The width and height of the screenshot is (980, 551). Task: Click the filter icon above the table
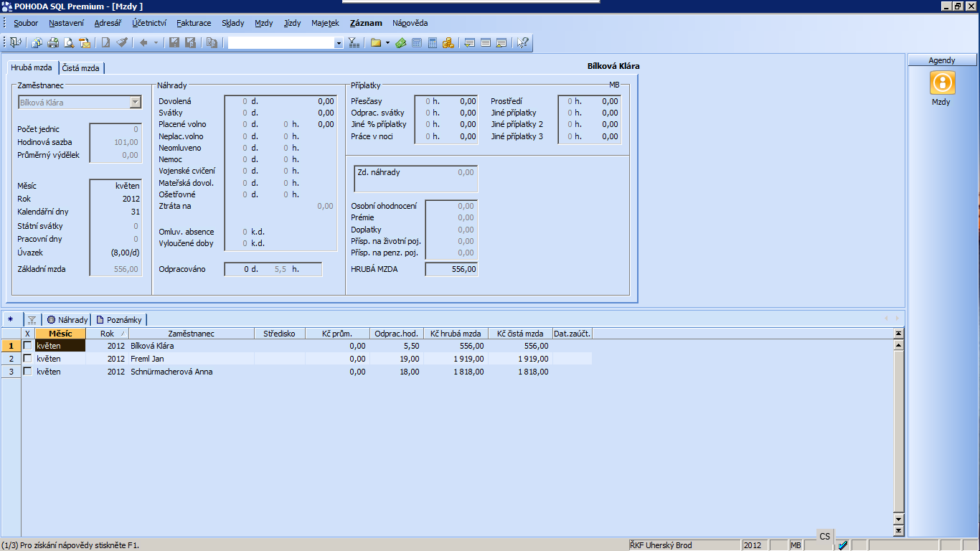pos(32,319)
